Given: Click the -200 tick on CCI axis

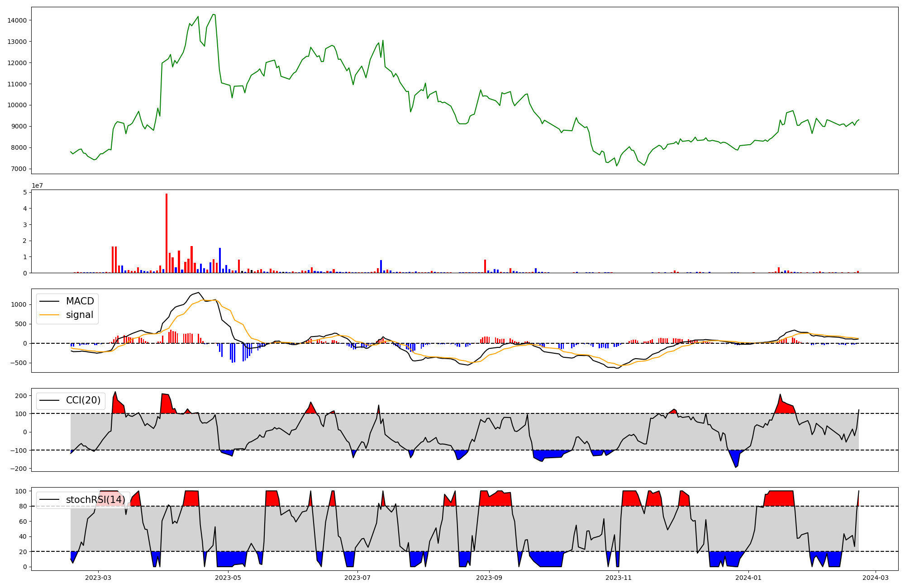Looking at the screenshot, I should (x=18, y=469).
